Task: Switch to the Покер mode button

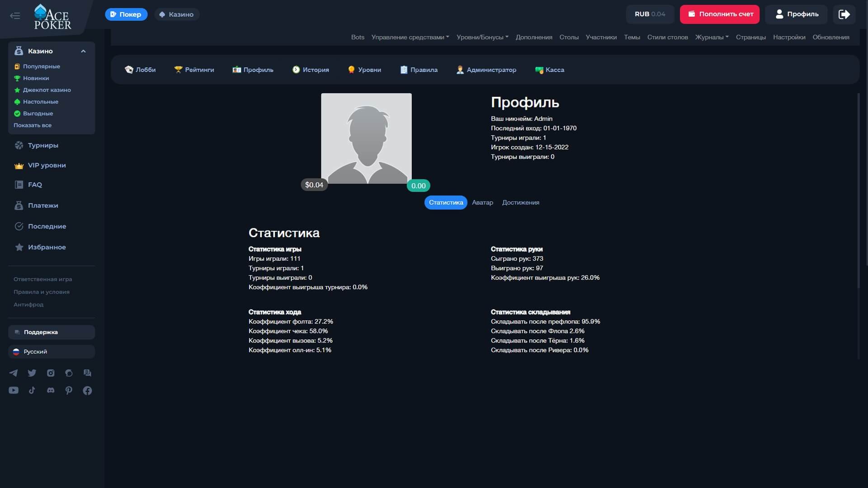Action: (x=126, y=14)
